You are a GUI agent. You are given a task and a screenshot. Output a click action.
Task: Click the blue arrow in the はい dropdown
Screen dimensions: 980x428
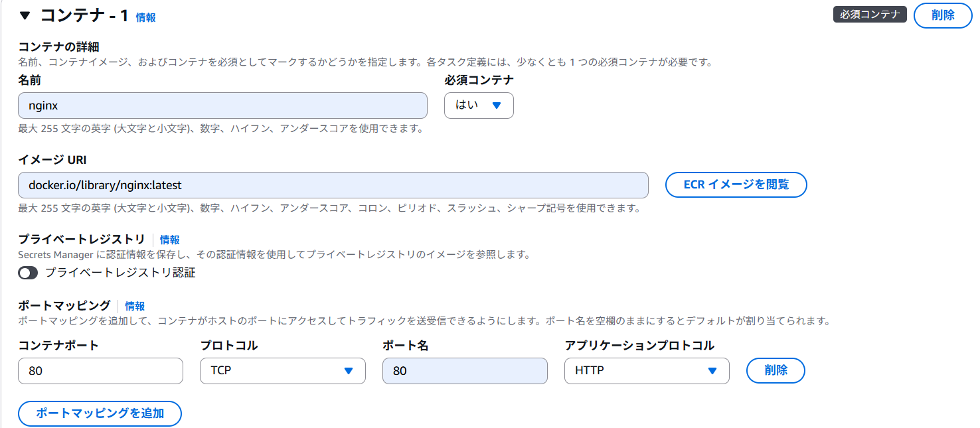click(x=496, y=106)
